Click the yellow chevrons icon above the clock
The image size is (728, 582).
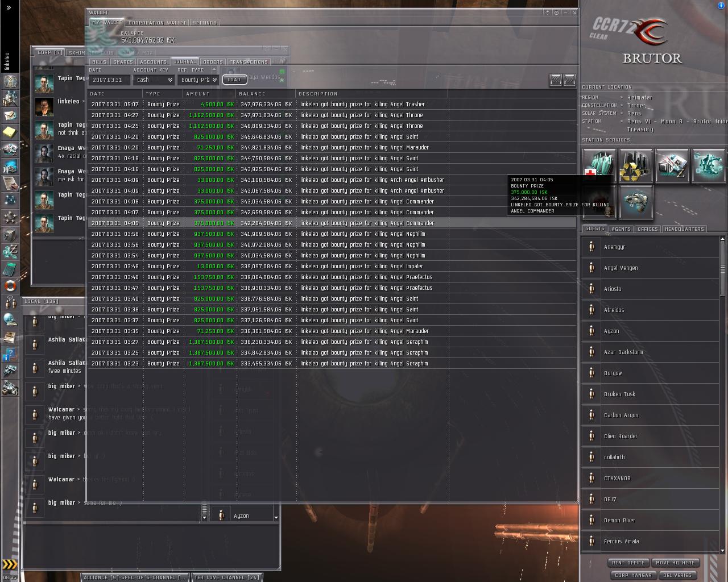point(10,564)
